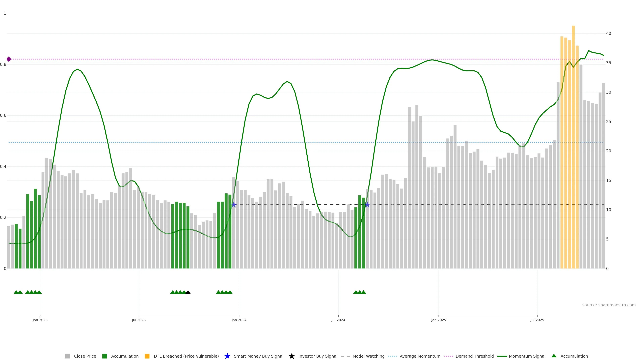644x362 pixels.
Task: Toggle DTL Breached (Price Vulnerable) legend label
Action: 186,356
